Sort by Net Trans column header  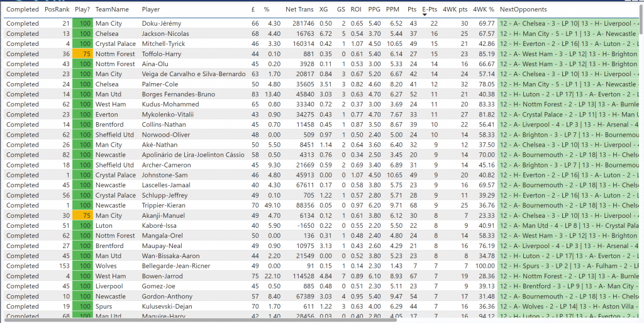(299, 9)
